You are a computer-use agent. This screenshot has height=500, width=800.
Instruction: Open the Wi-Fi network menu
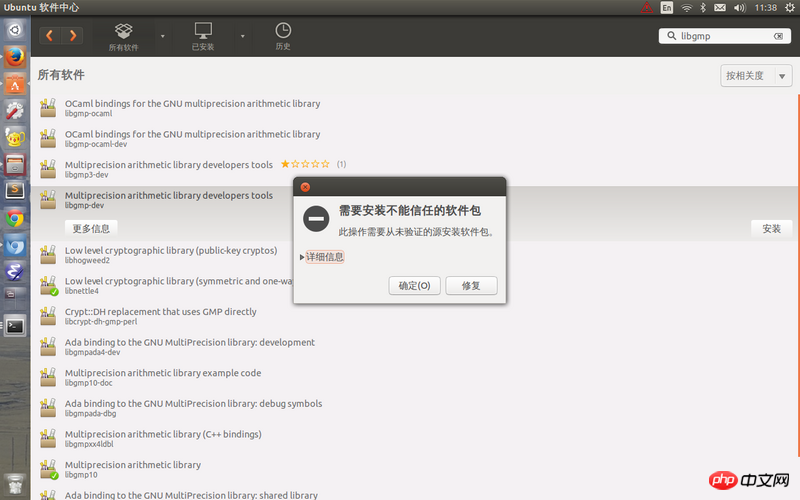click(x=687, y=8)
